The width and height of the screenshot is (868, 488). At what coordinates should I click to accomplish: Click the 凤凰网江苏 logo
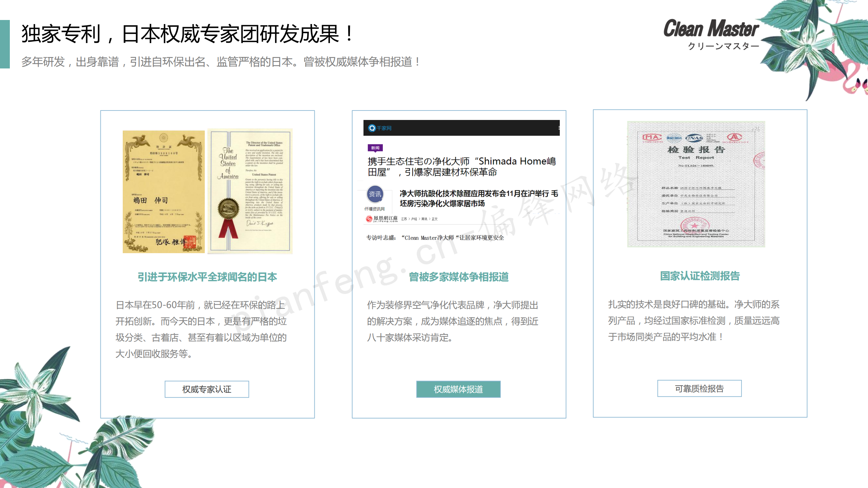pyautogui.click(x=382, y=219)
